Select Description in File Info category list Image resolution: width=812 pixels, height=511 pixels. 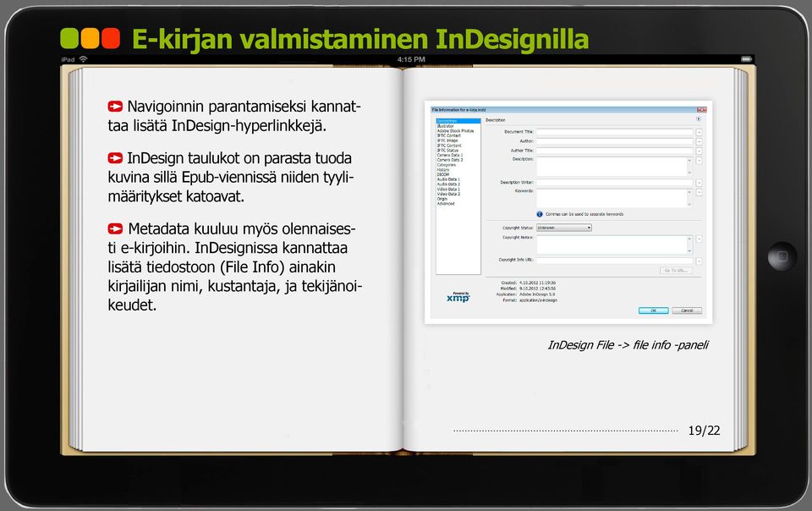tap(458, 121)
